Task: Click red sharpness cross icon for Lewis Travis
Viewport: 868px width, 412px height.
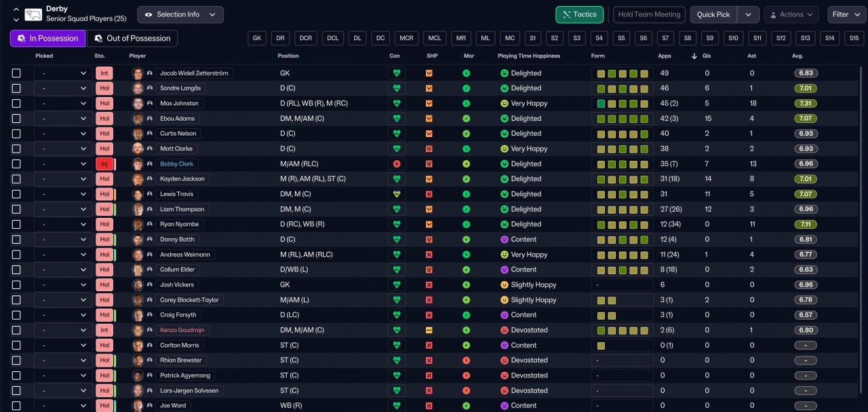Action: [429, 194]
